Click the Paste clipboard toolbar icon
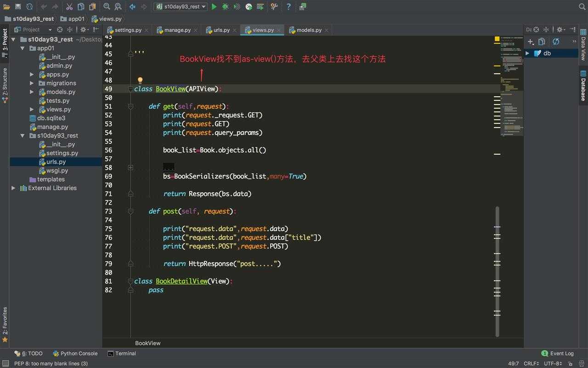Screen dimensions: 588x368 click(x=92, y=6)
